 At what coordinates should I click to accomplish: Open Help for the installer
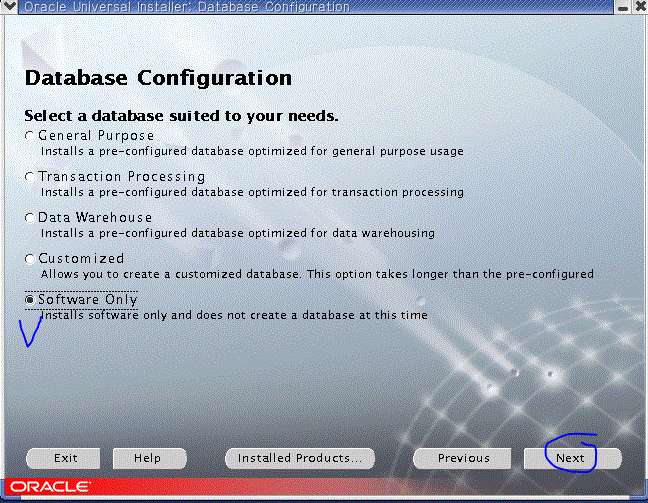150,458
